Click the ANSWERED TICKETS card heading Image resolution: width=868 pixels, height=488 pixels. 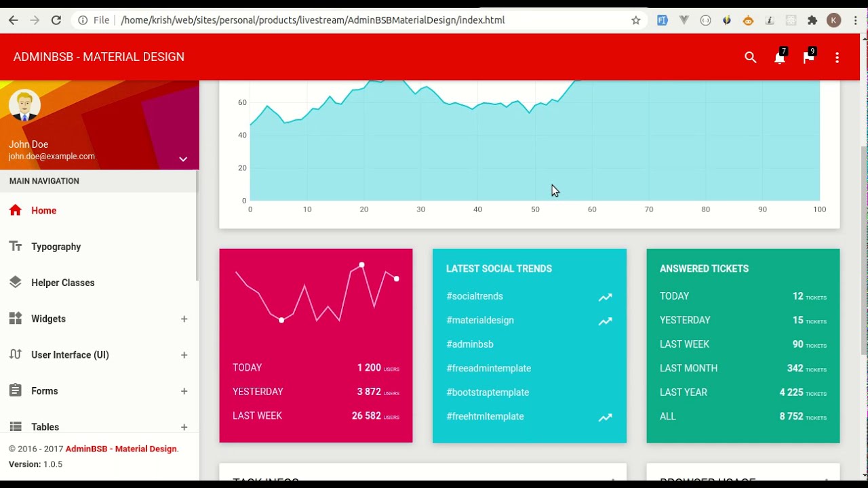coord(704,268)
